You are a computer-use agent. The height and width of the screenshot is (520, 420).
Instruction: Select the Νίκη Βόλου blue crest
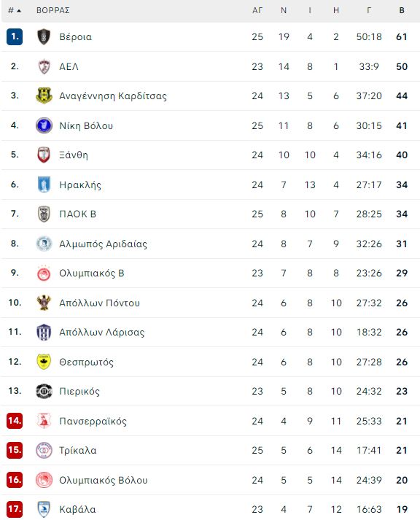(44, 125)
